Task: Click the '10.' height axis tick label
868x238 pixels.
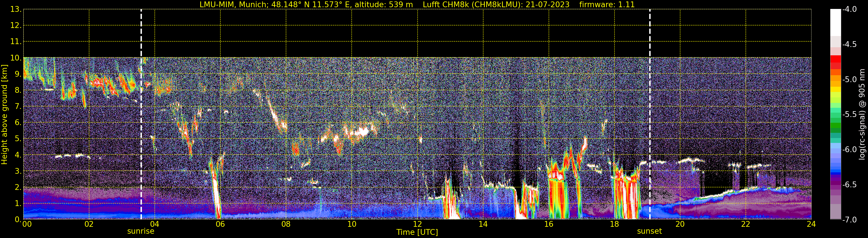Action: point(16,58)
